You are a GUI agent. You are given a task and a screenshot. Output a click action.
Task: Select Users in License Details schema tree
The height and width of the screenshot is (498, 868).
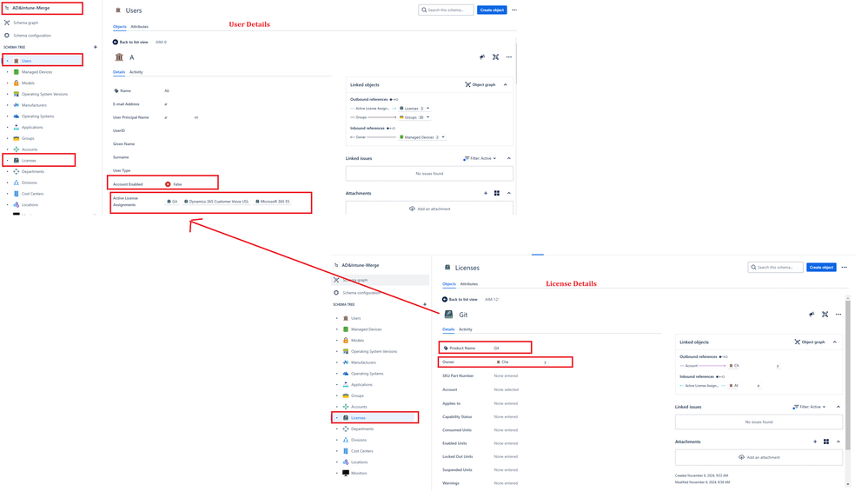click(356, 318)
